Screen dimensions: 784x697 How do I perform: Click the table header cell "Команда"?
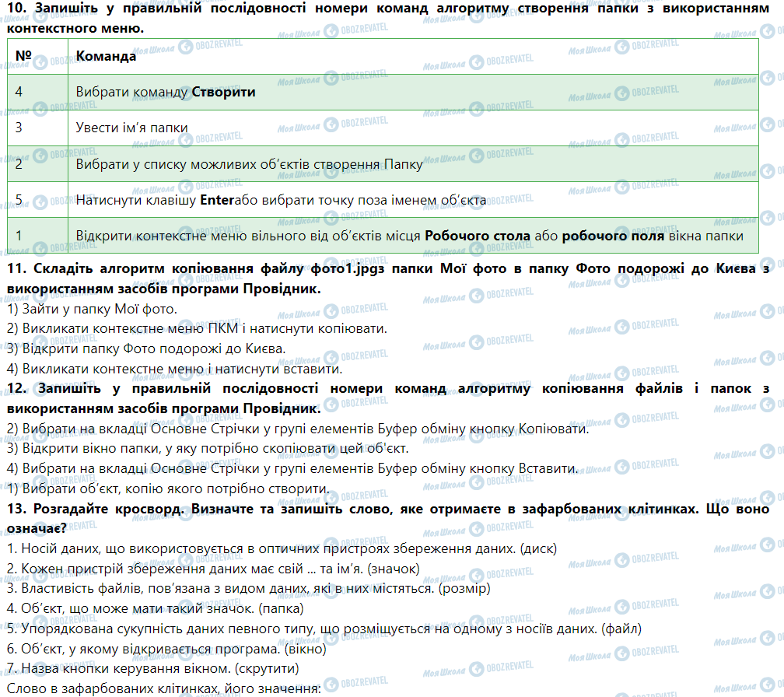tap(106, 56)
